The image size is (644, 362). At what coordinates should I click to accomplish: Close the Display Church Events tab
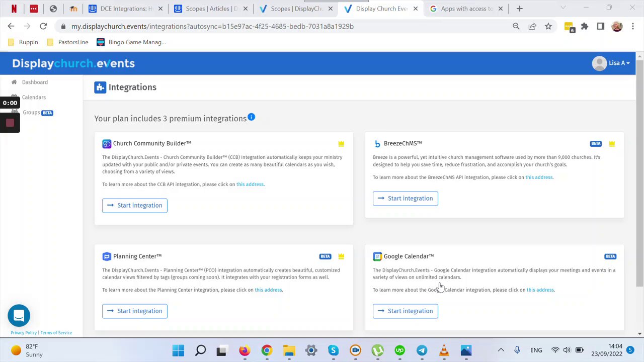(x=416, y=9)
